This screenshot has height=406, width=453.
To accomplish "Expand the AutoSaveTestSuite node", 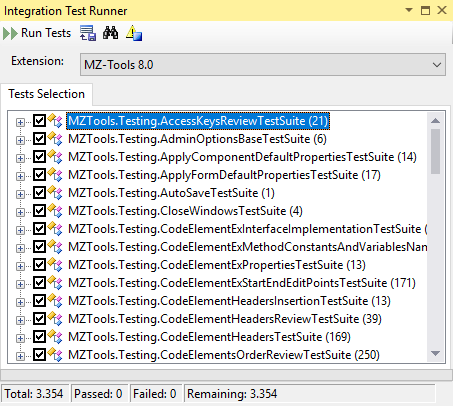I will click(x=20, y=194).
